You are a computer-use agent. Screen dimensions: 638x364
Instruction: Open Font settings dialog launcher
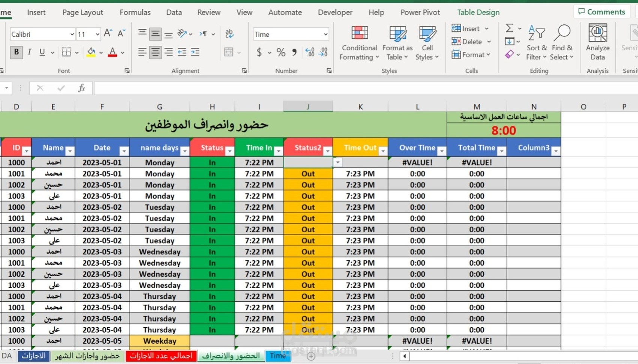tap(127, 71)
